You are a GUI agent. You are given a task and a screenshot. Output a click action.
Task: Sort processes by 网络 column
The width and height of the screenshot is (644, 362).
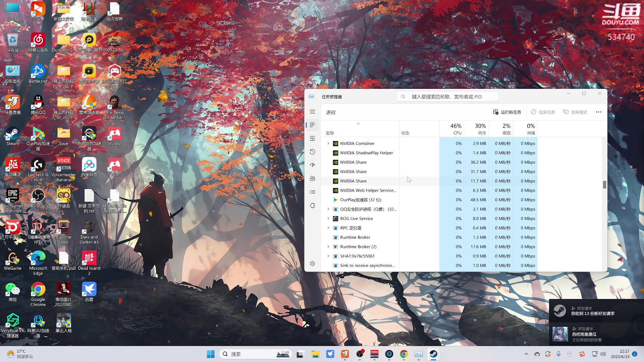click(525, 129)
